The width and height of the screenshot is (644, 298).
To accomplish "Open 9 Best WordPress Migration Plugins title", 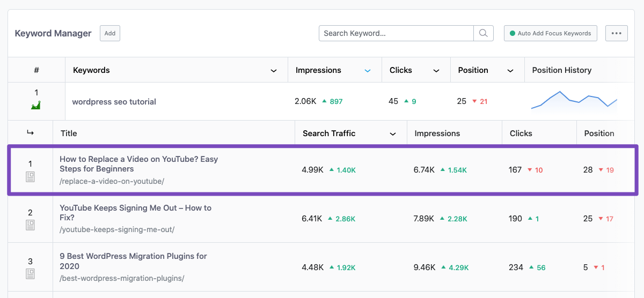I will (x=133, y=261).
